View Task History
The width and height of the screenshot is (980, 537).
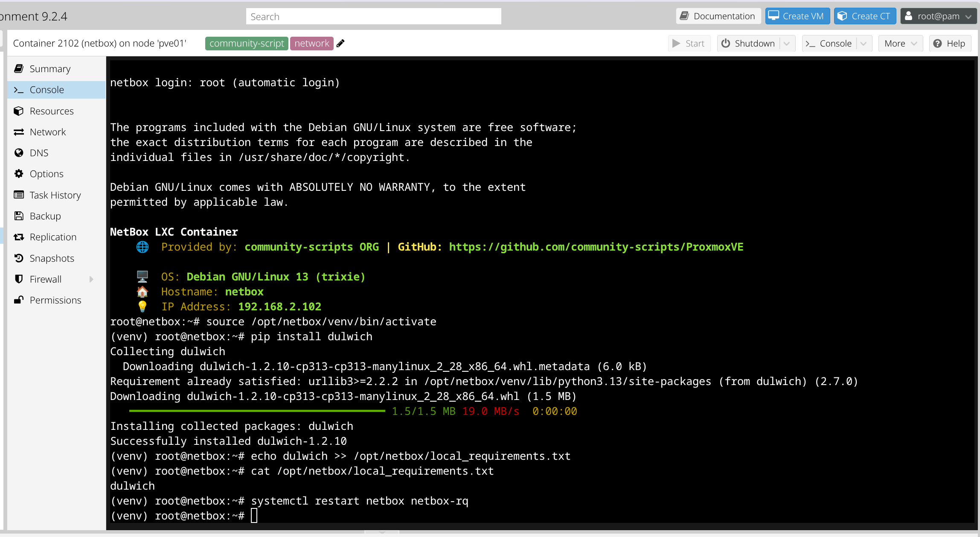tap(56, 195)
